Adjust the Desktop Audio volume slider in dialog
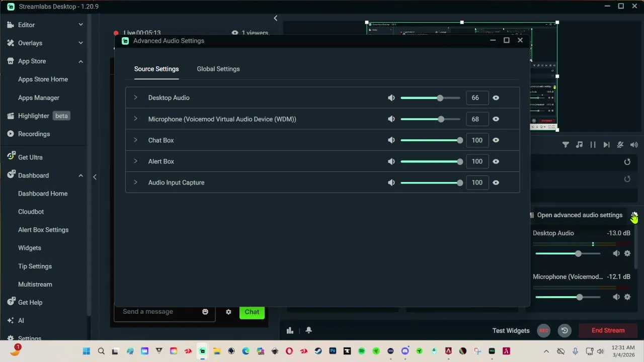The width and height of the screenshot is (644, 362). (430, 98)
